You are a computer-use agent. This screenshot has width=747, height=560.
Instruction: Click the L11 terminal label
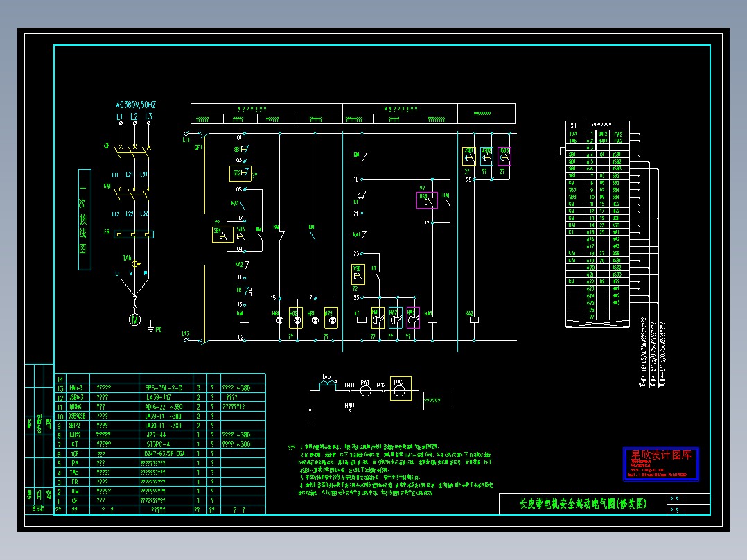coord(186,140)
